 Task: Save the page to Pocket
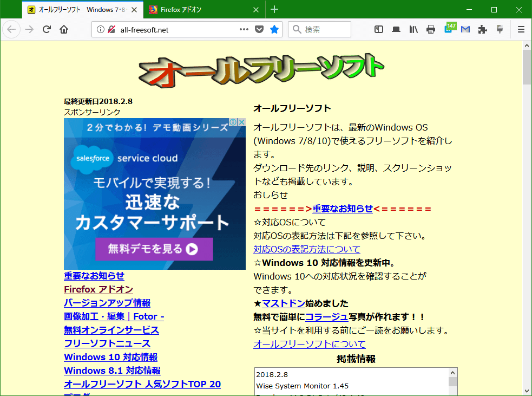(259, 30)
